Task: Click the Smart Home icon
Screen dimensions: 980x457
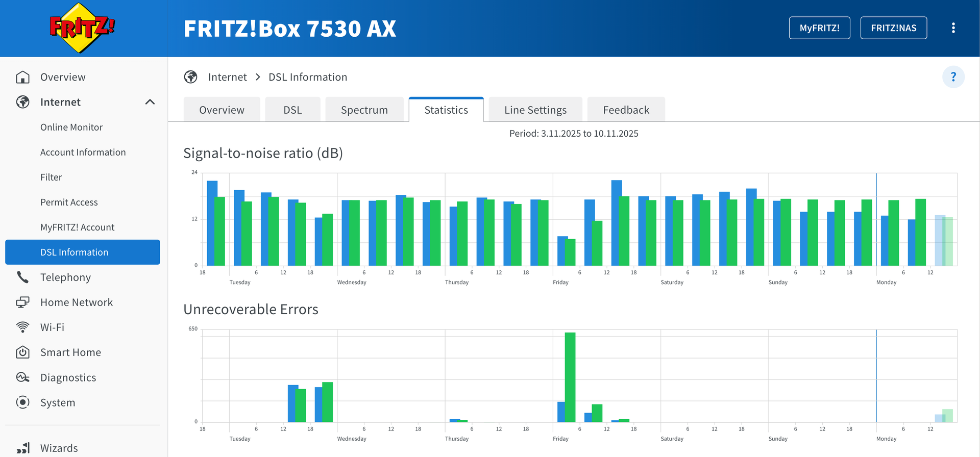Action: coord(22,352)
